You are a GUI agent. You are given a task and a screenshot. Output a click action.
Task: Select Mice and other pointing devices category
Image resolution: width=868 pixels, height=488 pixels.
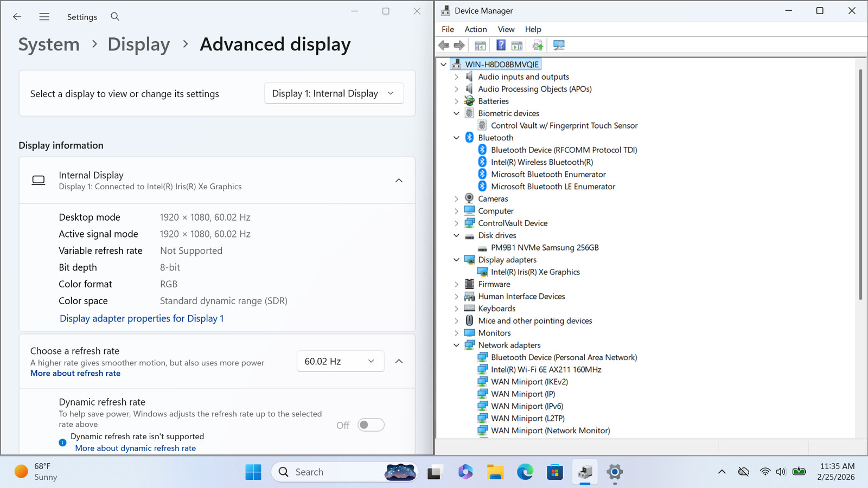(535, 321)
